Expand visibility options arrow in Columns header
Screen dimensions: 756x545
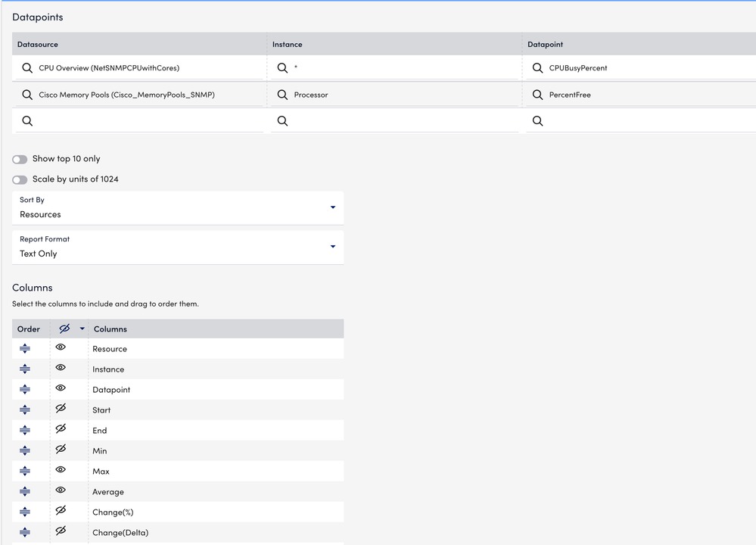coord(82,329)
